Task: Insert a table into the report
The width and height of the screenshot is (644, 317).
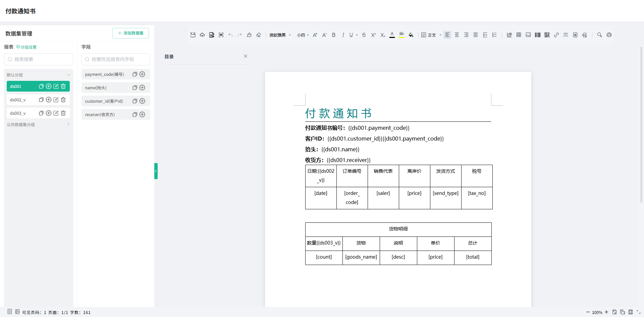Action: point(519,35)
